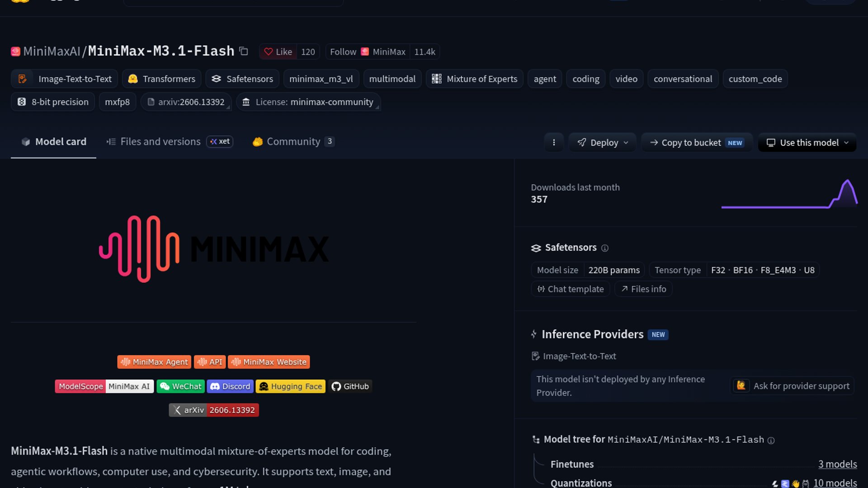Open the Files and versions tab
The width and height of the screenshot is (868, 488).
coord(170,141)
